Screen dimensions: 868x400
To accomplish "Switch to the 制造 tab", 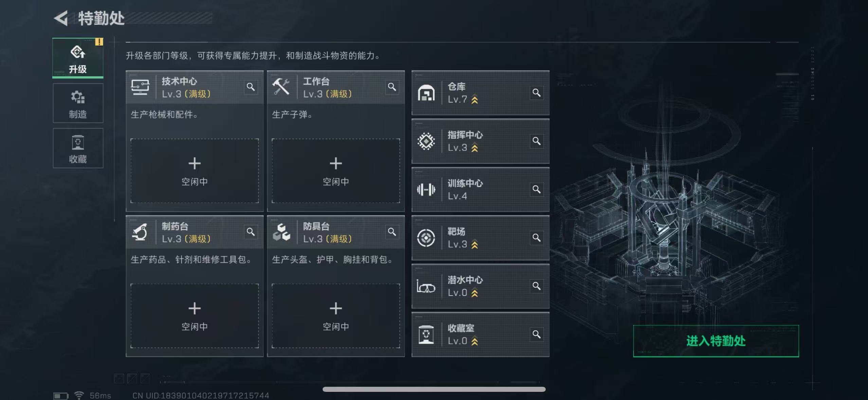I will coord(78,103).
